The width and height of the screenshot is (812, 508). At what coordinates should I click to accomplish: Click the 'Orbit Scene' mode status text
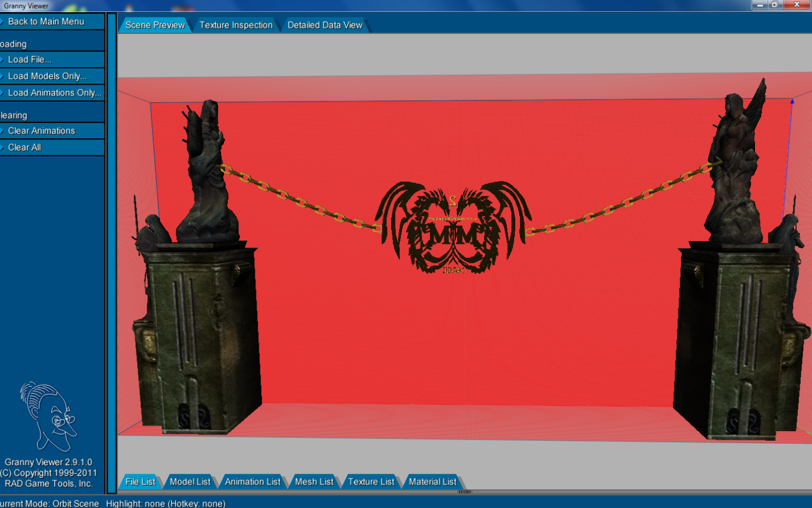pos(76,503)
